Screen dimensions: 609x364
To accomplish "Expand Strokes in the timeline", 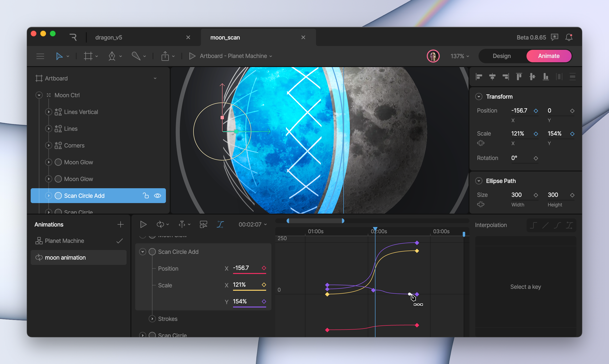I will coord(152,319).
